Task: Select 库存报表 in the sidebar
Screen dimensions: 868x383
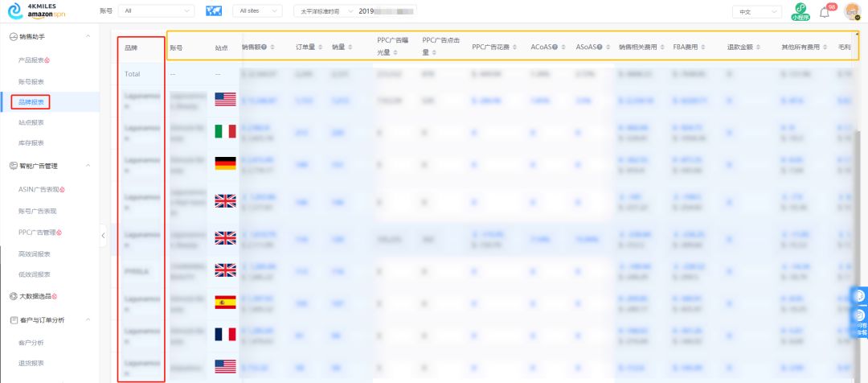Action: point(31,143)
